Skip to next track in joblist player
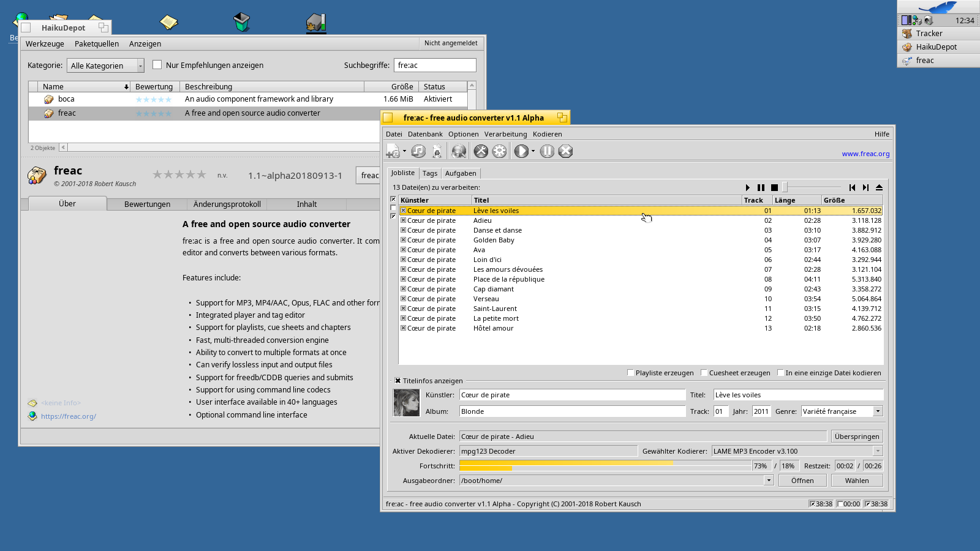This screenshot has width=980, height=551. pyautogui.click(x=865, y=187)
